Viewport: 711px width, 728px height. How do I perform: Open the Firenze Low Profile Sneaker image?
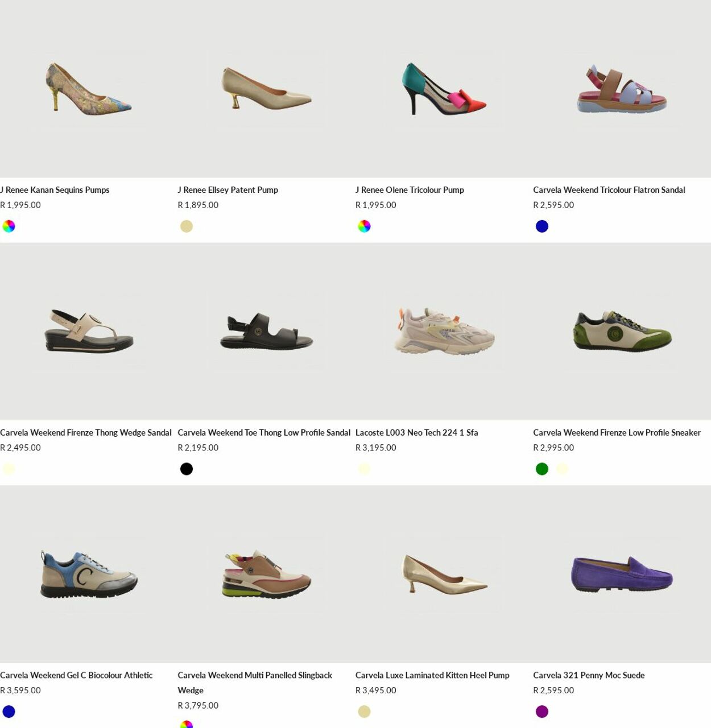point(622,332)
